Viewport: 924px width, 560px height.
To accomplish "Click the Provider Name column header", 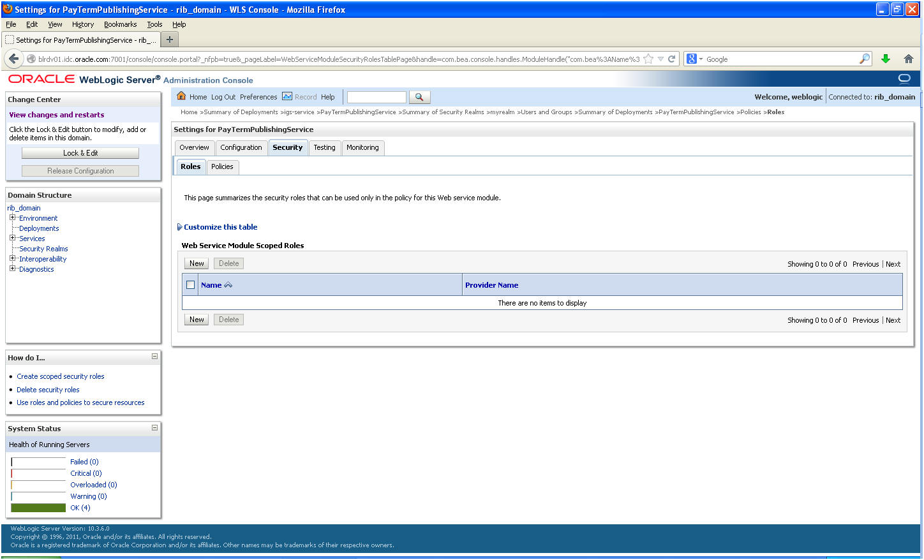I will click(x=491, y=285).
